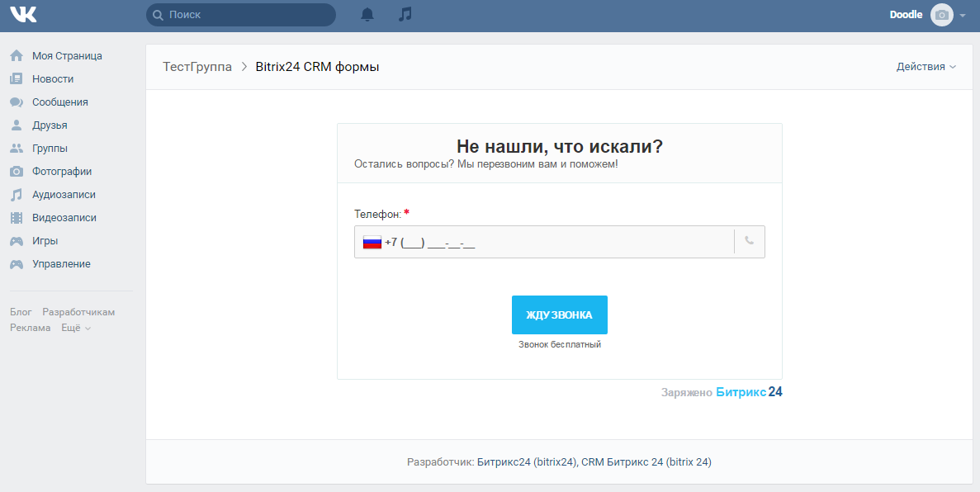Open the Разработчикам footer link
The height and width of the screenshot is (492, 980).
78,312
